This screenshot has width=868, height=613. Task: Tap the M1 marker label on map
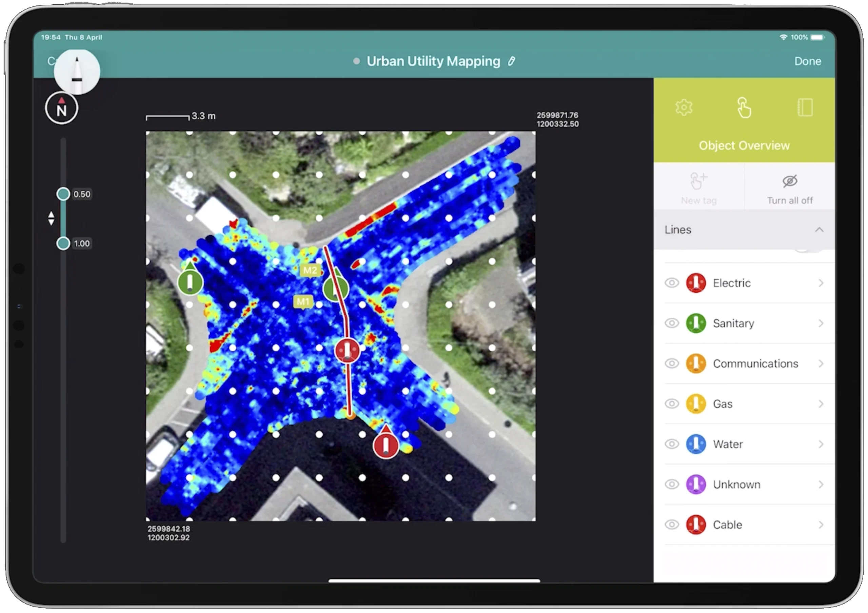[303, 302]
